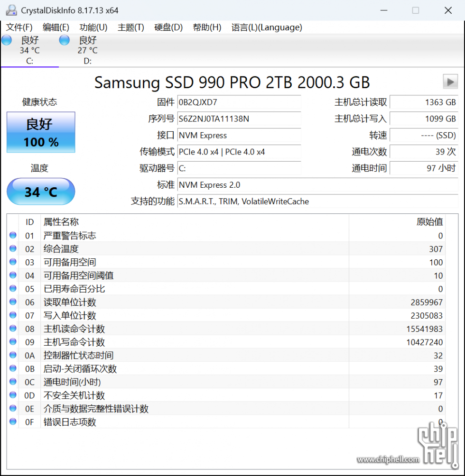Select the D: drive status orb icon
This screenshot has height=476, width=465.
[x=65, y=40]
